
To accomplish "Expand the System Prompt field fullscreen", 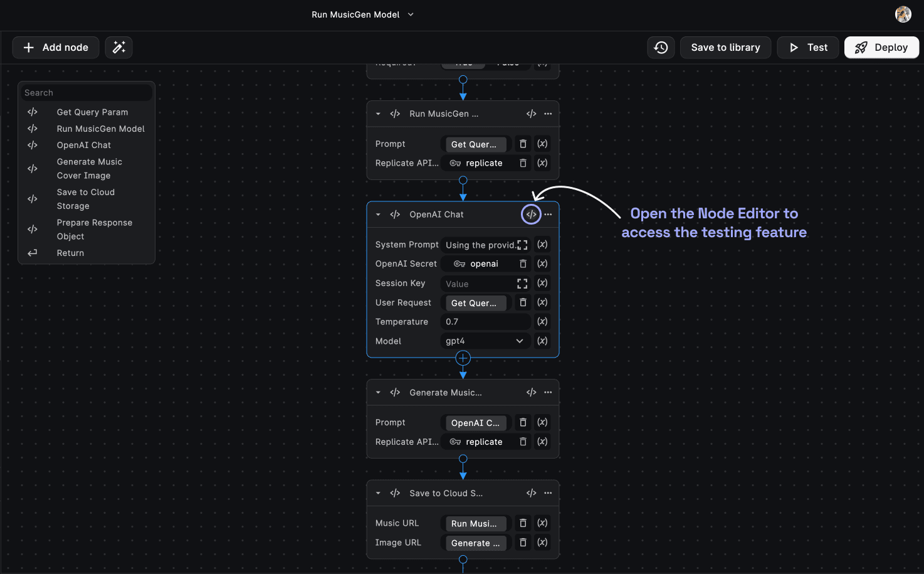I will [x=522, y=245].
